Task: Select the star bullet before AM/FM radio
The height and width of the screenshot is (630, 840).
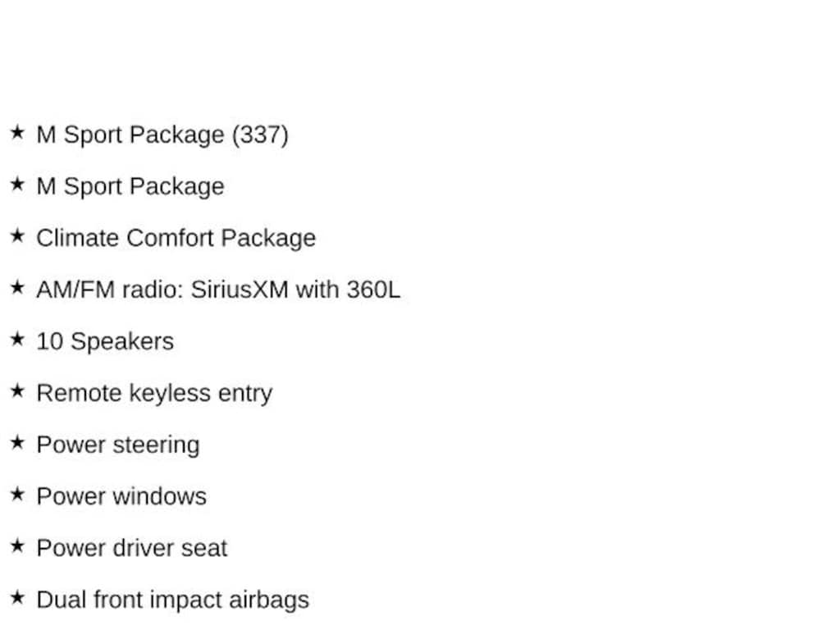Action: tap(17, 287)
